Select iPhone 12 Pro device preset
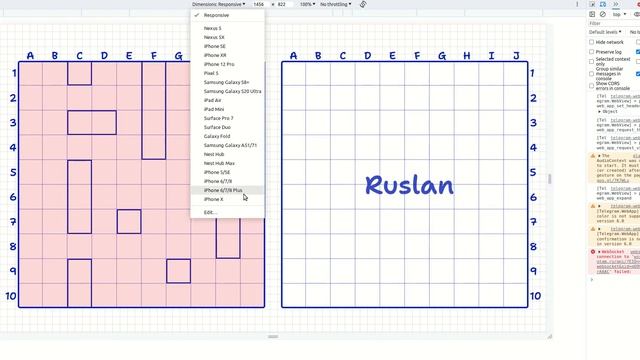The image size is (640, 360). tap(227, 64)
